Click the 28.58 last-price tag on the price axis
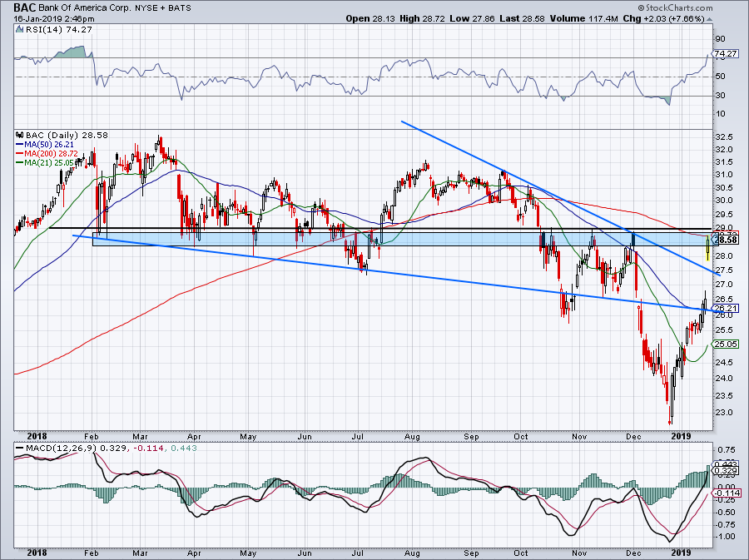Screen dimensions: 749x560 (726, 240)
